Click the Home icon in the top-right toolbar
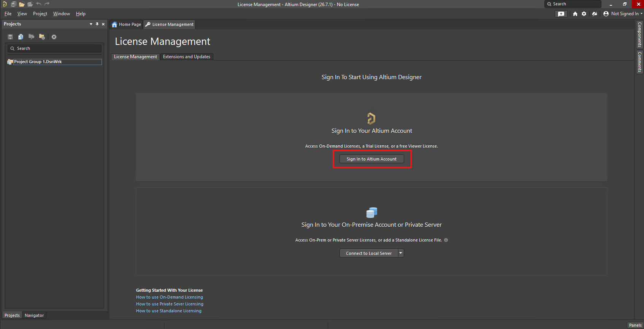This screenshot has width=644, height=329. 575,14
